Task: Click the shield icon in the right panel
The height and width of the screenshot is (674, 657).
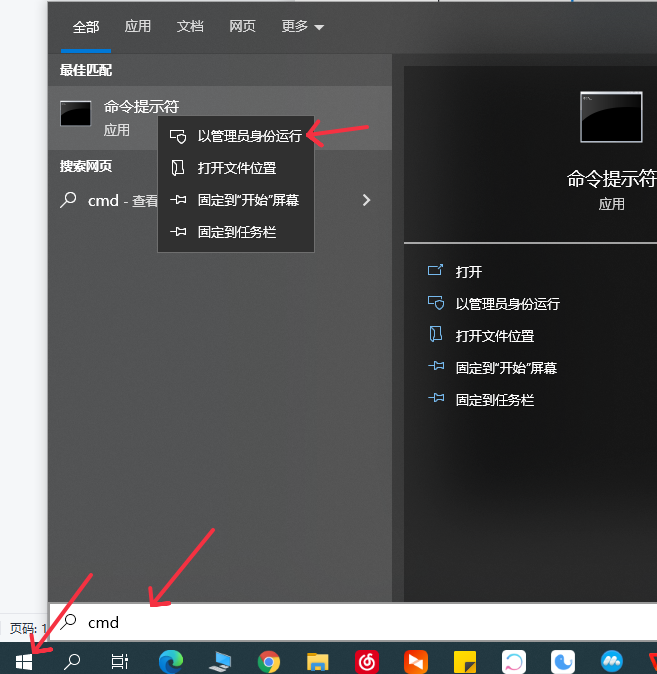Action: 436,303
